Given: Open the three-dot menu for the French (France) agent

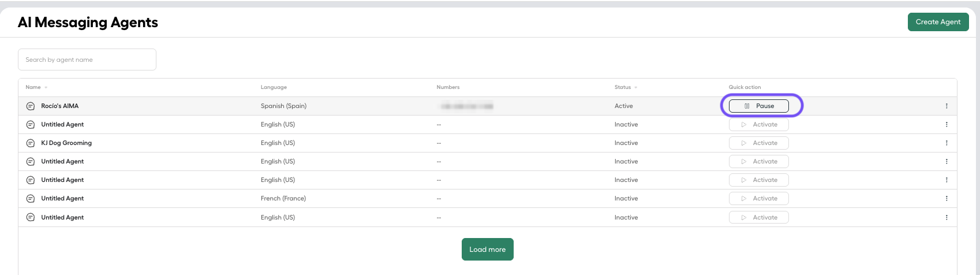Looking at the screenshot, I should tap(947, 198).
